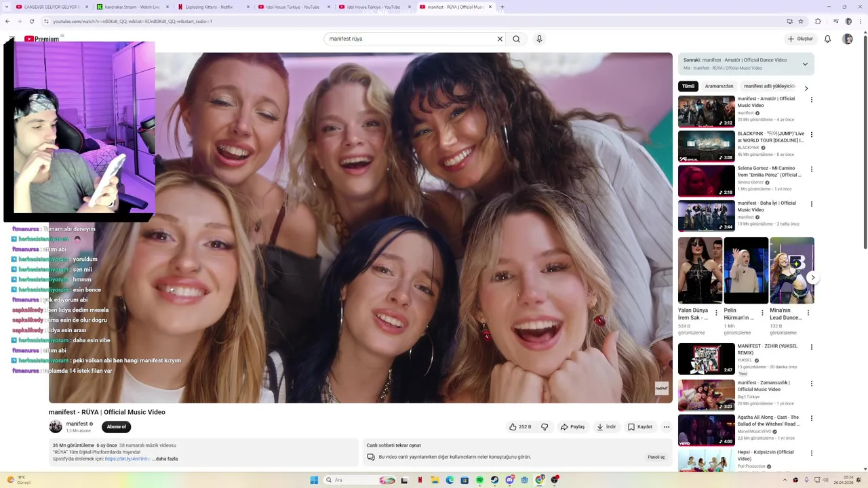Open more actions menu beside Kaydet

[x=667, y=427]
